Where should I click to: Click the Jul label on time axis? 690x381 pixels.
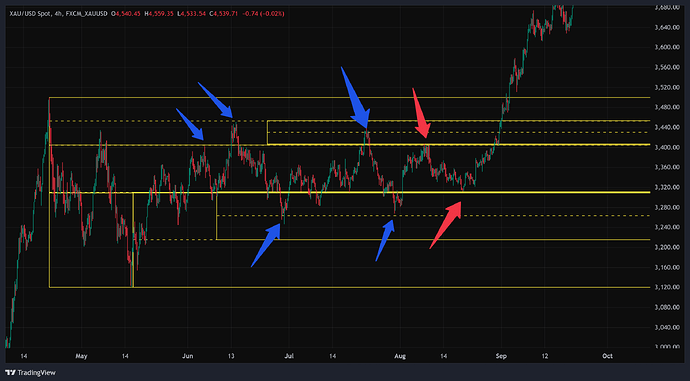tap(289, 356)
